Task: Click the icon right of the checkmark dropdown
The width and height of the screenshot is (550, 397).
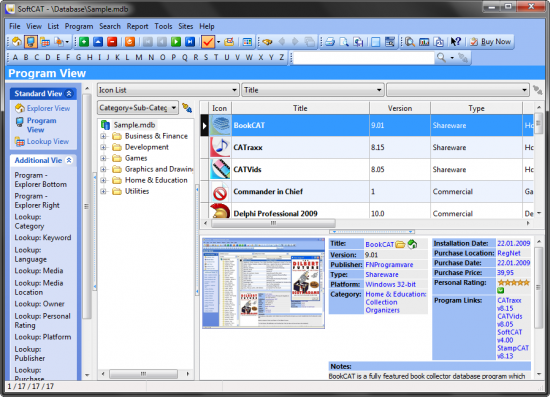Action: point(229,42)
